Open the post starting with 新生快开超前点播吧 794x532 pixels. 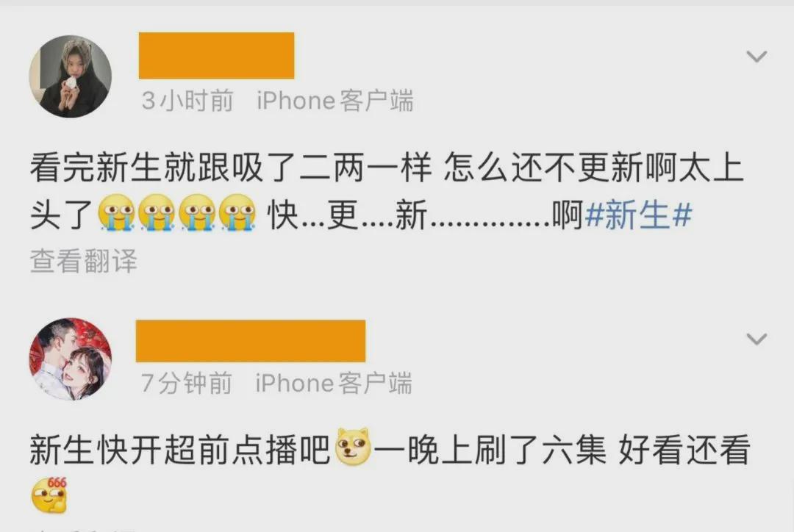(x=390, y=472)
